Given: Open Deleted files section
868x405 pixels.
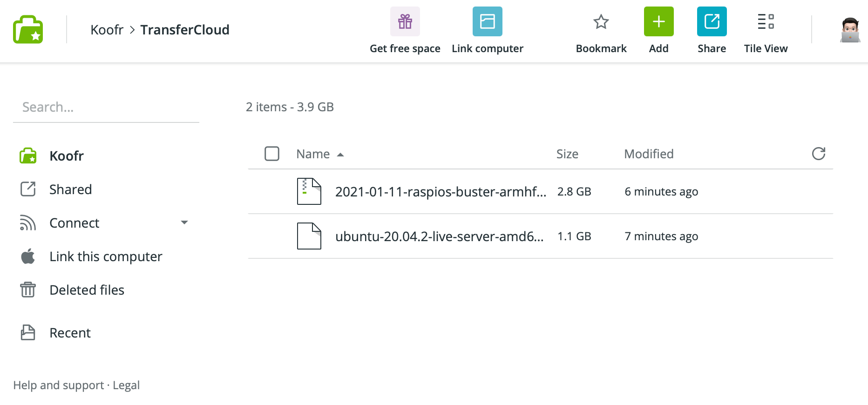Looking at the screenshot, I should pos(87,290).
